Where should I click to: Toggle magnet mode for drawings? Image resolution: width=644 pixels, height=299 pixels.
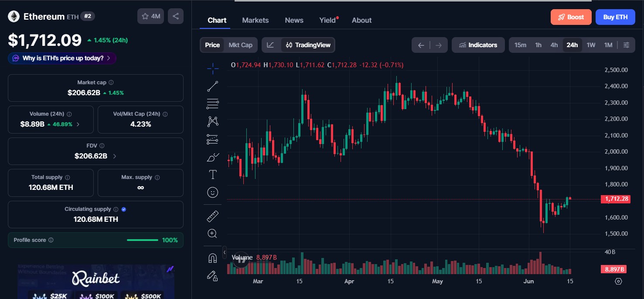[x=213, y=258]
